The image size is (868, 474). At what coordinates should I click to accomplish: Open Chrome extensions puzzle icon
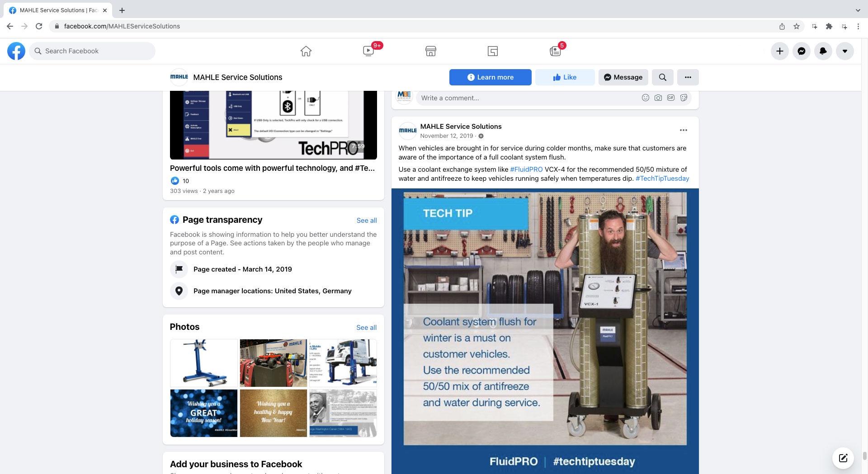(x=829, y=26)
